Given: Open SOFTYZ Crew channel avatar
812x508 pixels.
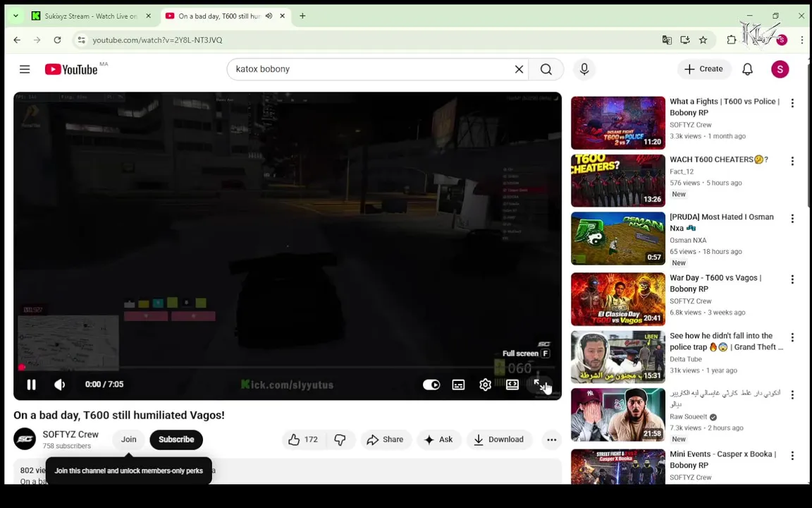Looking at the screenshot, I should tap(25, 439).
